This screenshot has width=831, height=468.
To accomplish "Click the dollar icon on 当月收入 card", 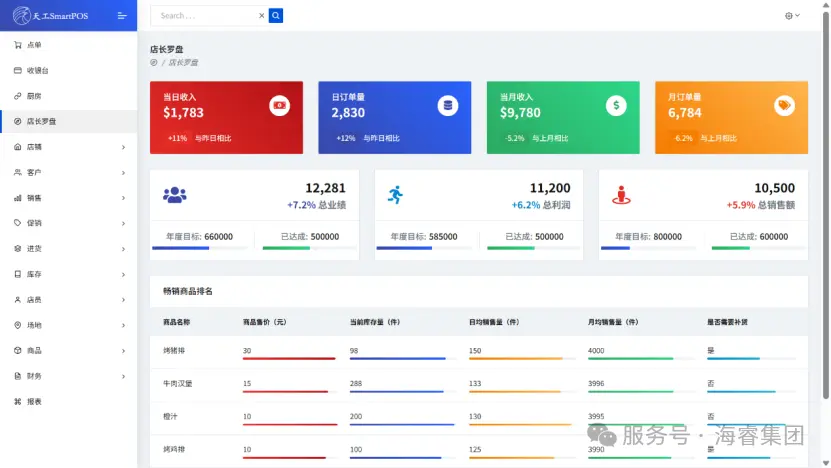I will (616, 105).
